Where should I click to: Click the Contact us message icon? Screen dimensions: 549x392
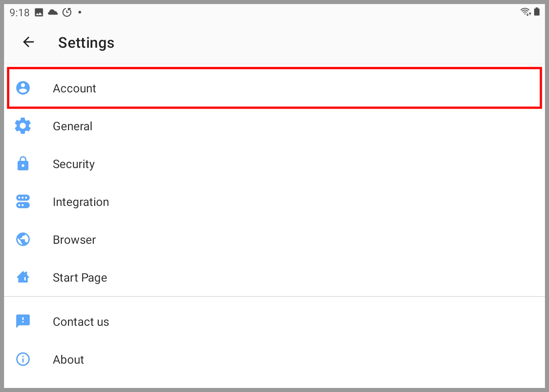23,321
